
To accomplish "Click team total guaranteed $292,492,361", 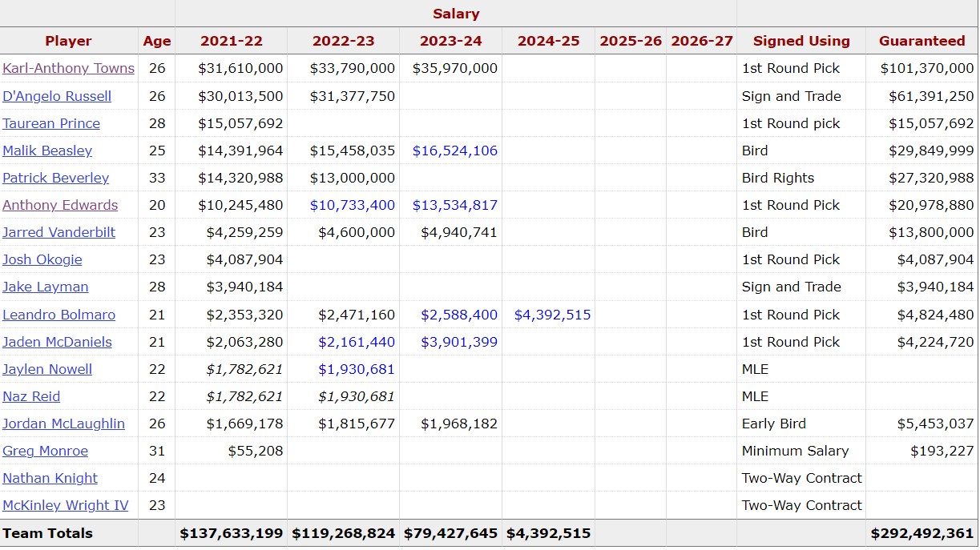I will click(922, 533).
